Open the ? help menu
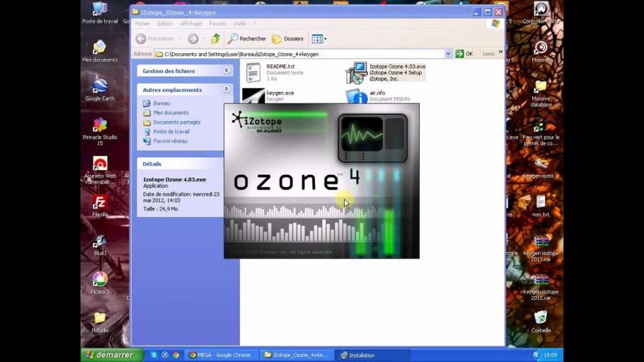Image resolution: width=644 pixels, height=362 pixels. click(x=255, y=24)
